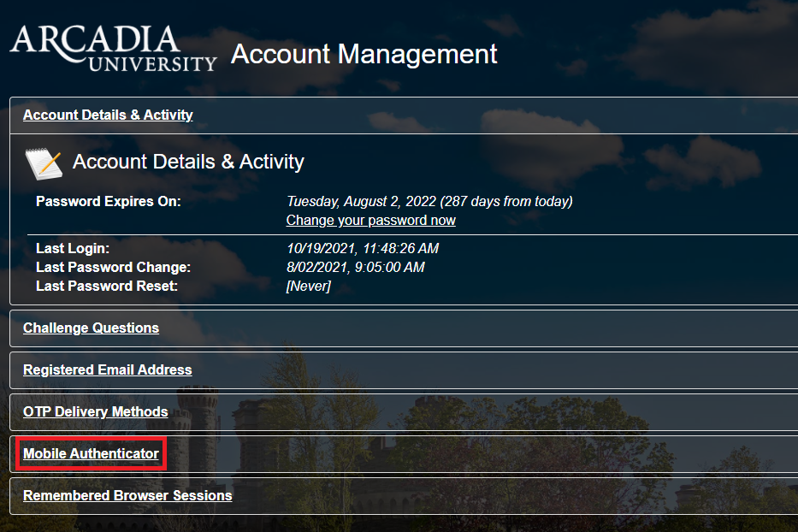
Task: Expand the Challenge Questions section
Action: coord(91,328)
